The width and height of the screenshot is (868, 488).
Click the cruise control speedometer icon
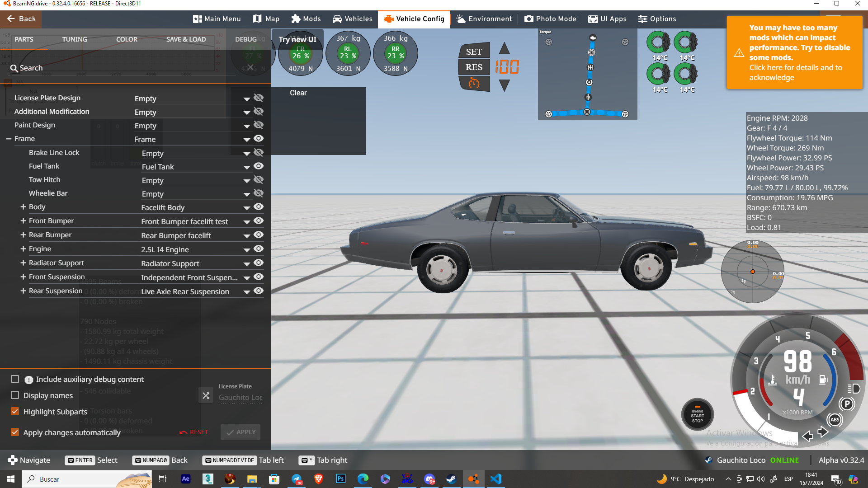pos(474,83)
